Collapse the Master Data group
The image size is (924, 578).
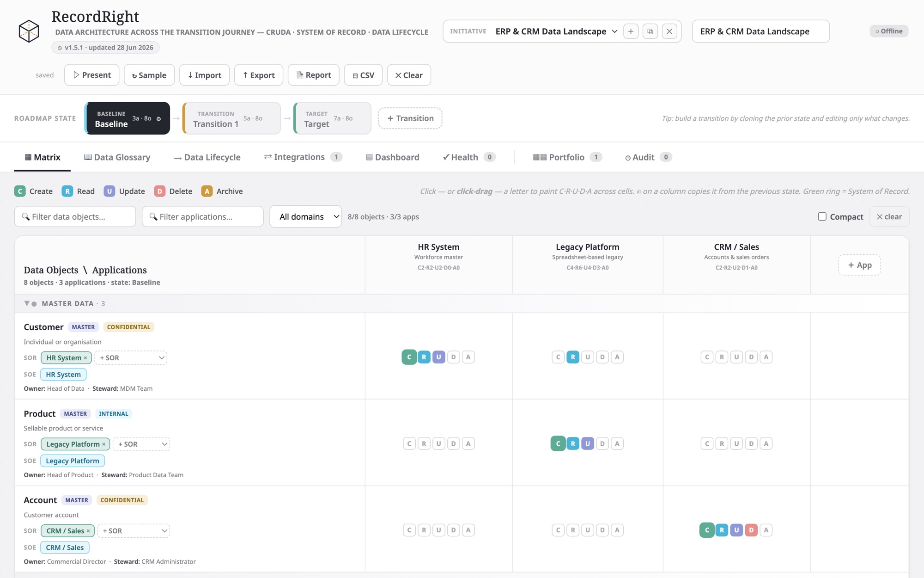(x=27, y=304)
